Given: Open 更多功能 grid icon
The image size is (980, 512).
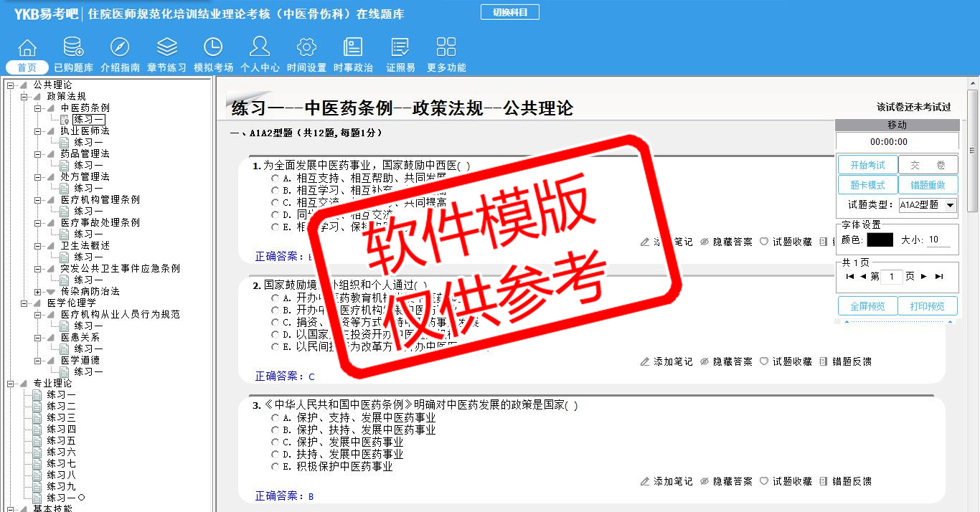Looking at the screenshot, I should [446, 48].
